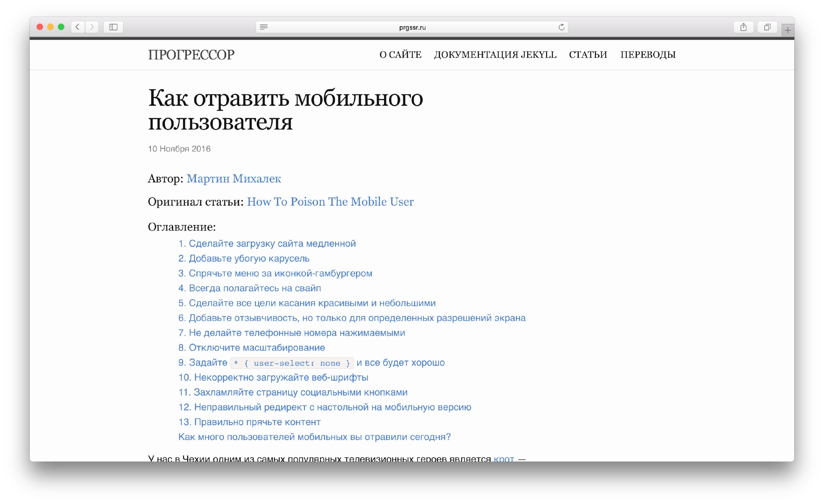Follow the author link Мартин Михалек
Viewport: 824px width, 504px height.
coord(234,179)
